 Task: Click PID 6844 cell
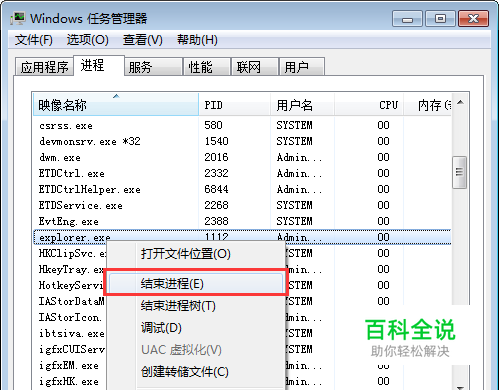click(x=216, y=189)
